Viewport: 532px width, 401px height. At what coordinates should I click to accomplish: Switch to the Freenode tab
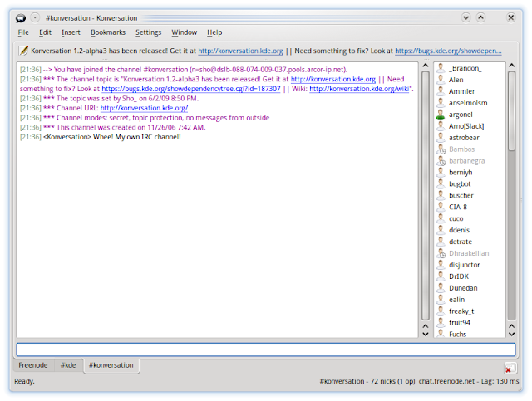click(33, 365)
